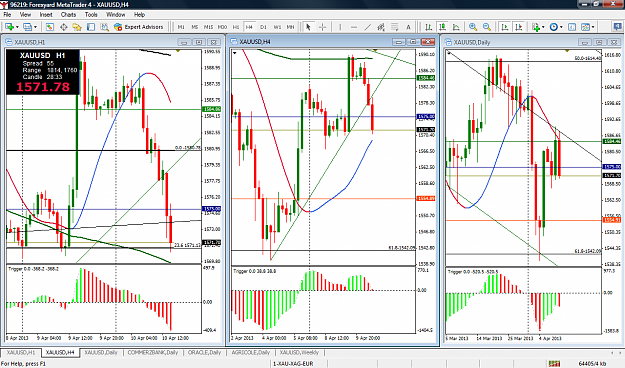Maximize the XAUUSD,Daily chart window
This screenshot has height=368, width=625.
point(599,42)
